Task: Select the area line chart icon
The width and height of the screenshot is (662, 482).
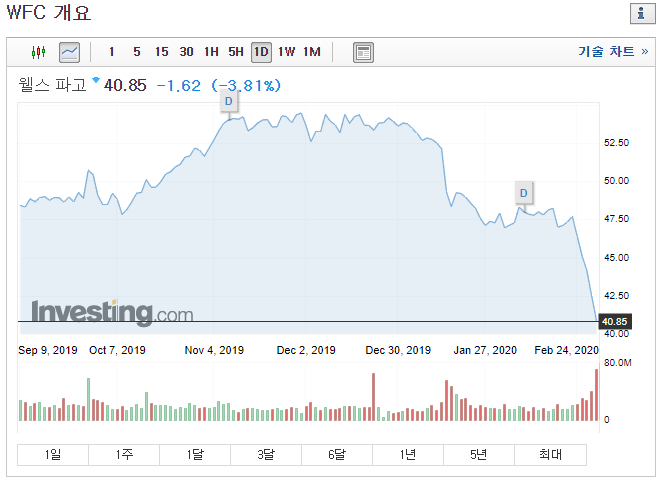Action: tap(69, 52)
